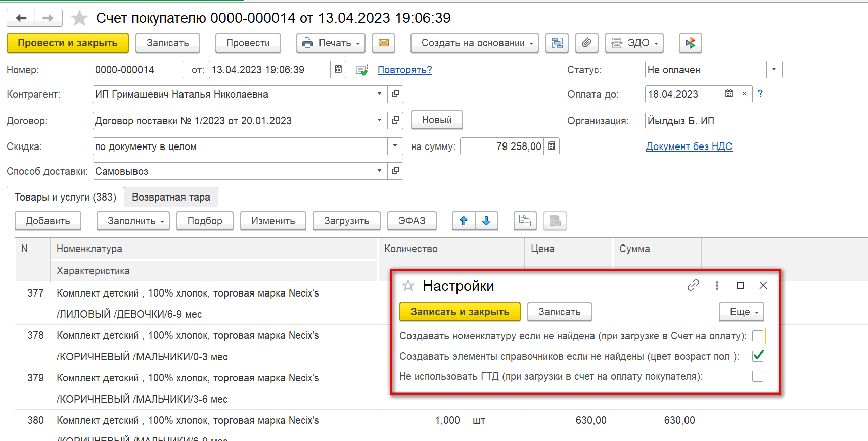868x441 pixels.
Task: Expand the Скидка dropdown arrow
Action: (x=395, y=146)
